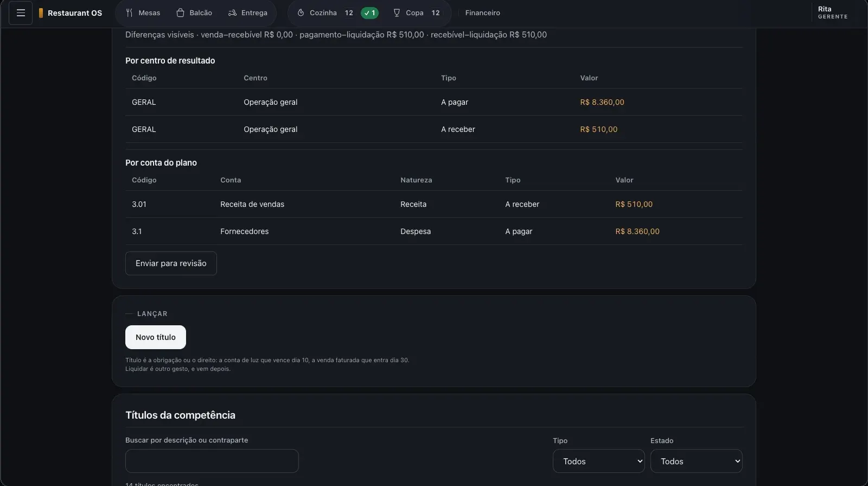Image resolution: width=868 pixels, height=486 pixels.
Task: Click the Balcão bag icon
Action: click(x=181, y=13)
